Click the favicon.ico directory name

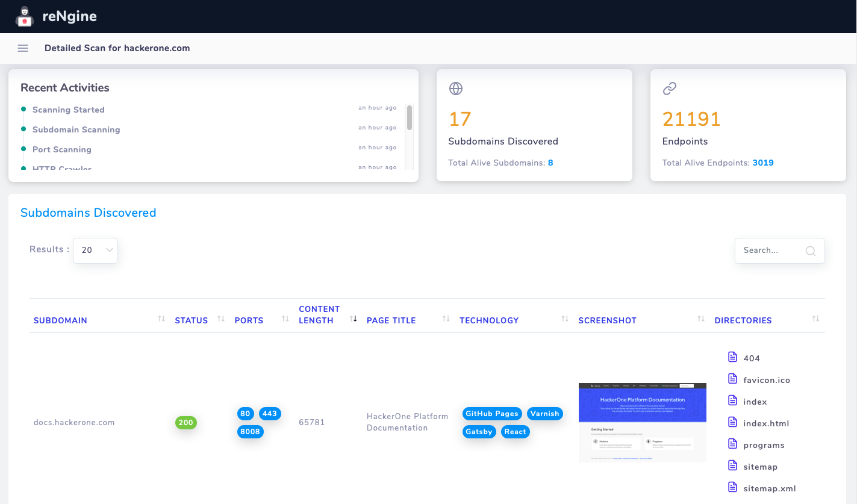point(767,380)
